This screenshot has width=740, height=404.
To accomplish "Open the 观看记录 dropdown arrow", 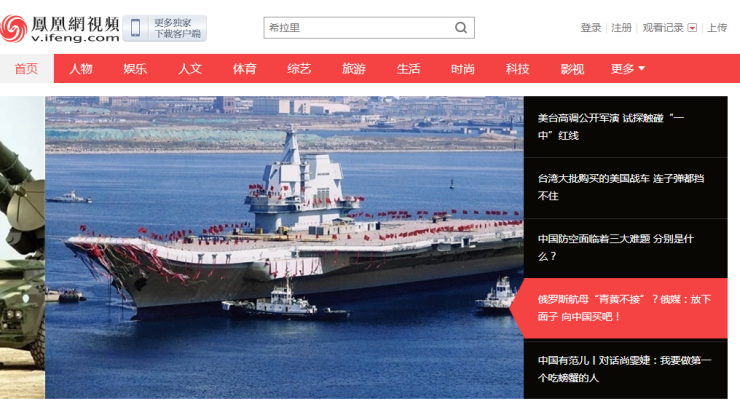I will click(x=692, y=28).
